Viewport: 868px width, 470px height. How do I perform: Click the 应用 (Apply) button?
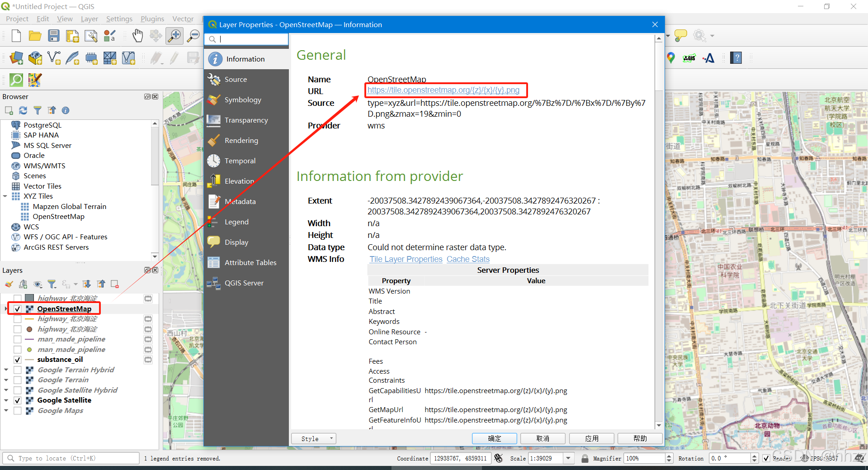click(x=592, y=438)
